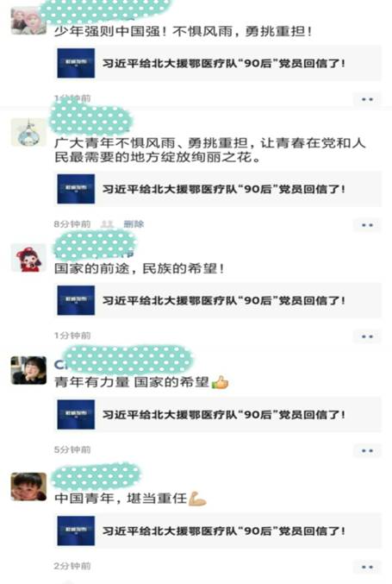Open article card below "广大青年不惧风雨" text
The height and width of the screenshot is (584, 392).
(219, 189)
